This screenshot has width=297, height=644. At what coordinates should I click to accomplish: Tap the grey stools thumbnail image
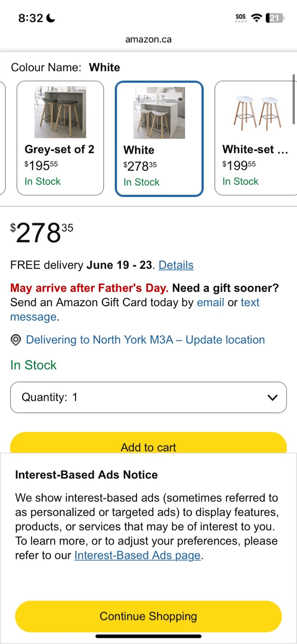[60, 112]
